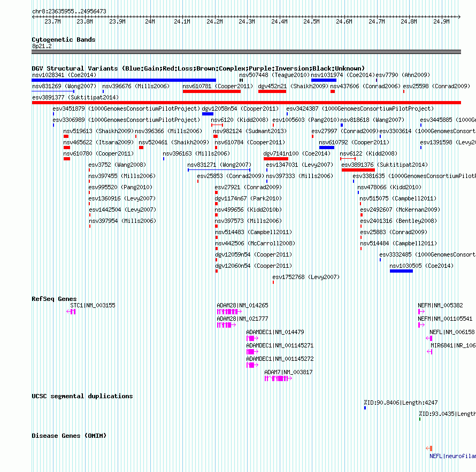Open nsv818618 (Wang2007) variant
476x472 pixels.
(x=372, y=120)
